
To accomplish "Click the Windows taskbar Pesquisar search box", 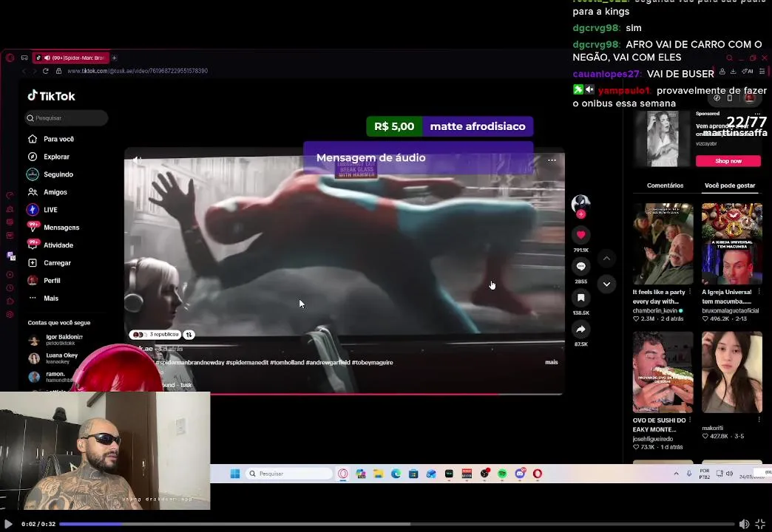I will tap(289, 474).
